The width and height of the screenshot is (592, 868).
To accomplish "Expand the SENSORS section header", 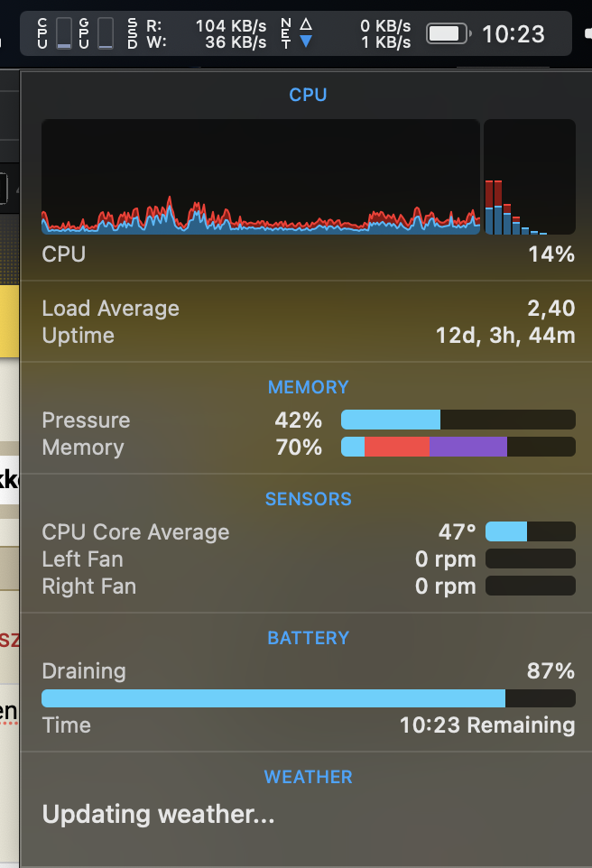I will (308, 499).
